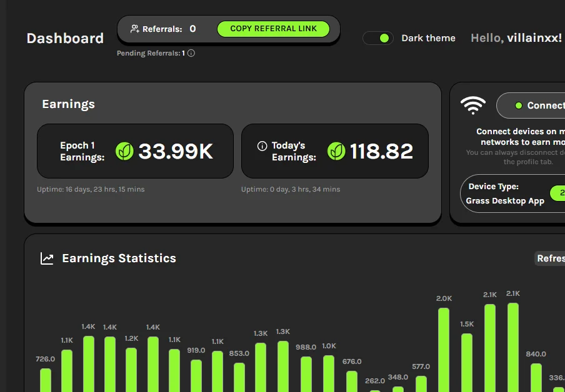Click the Connected status button

click(x=531, y=105)
